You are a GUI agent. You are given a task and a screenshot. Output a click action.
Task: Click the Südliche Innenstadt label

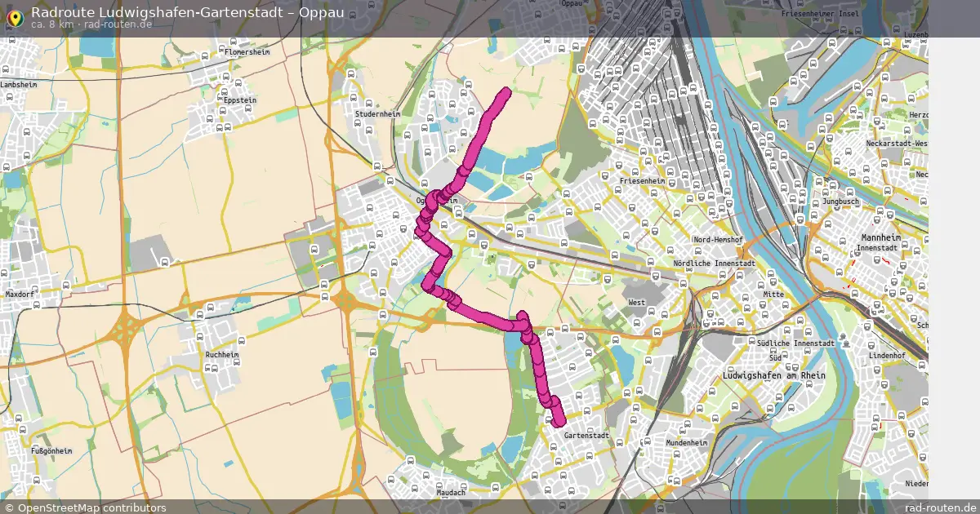[x=795, y=343]
